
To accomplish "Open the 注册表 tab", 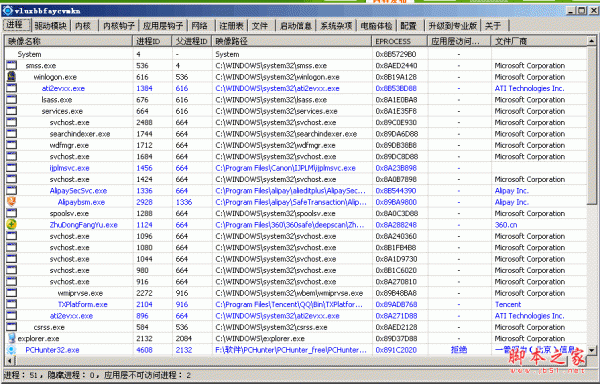I will pos(232,26).
